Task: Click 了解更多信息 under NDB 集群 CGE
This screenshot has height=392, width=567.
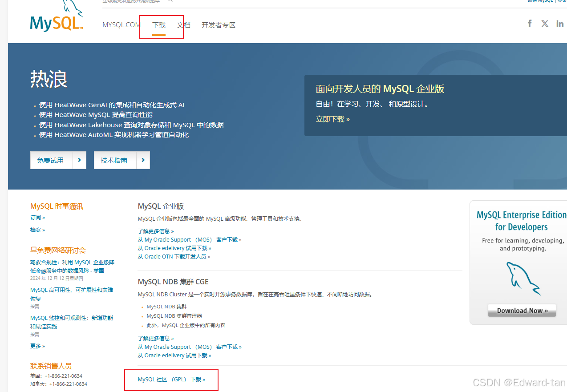Action: click(x=156, y=339)
